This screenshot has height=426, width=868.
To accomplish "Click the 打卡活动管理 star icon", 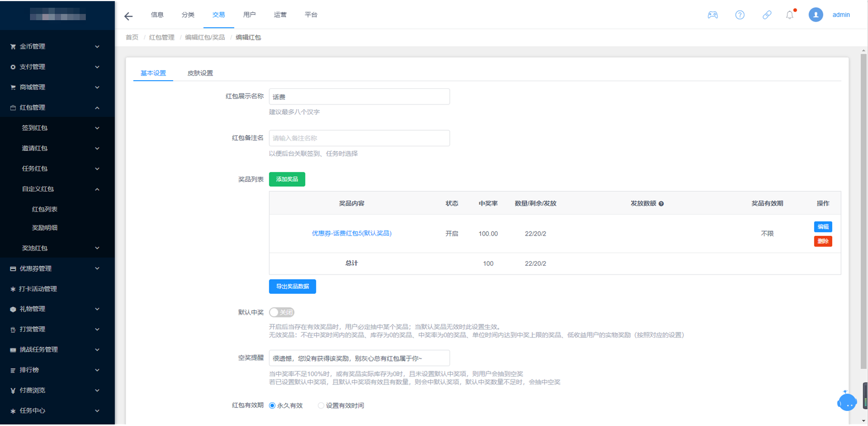I will tap(13, 289).
